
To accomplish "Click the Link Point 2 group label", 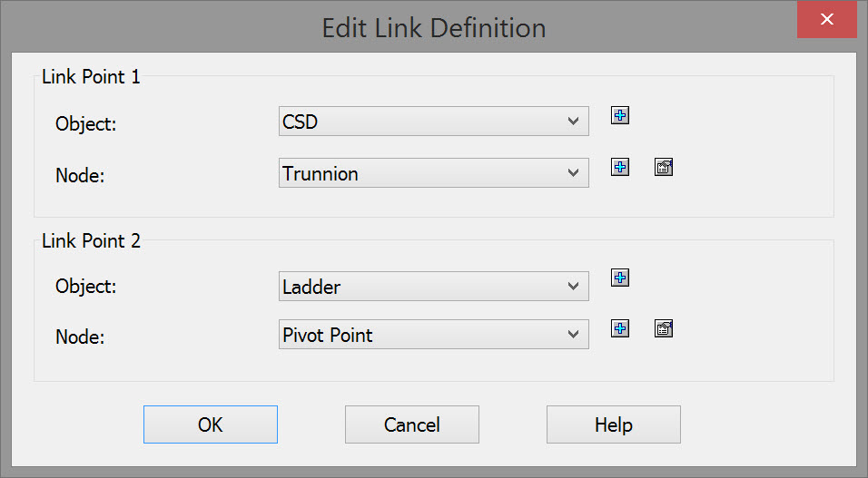I will [x=91, y=241].
